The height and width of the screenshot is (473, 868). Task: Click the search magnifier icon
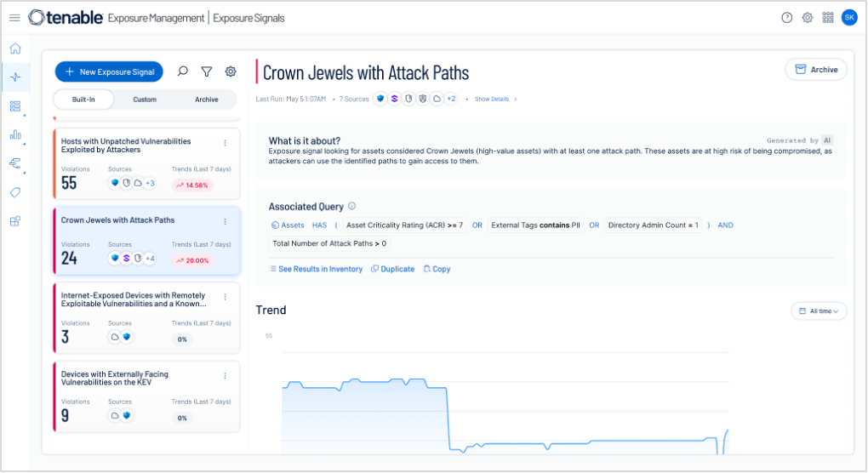tap(182, 72)
